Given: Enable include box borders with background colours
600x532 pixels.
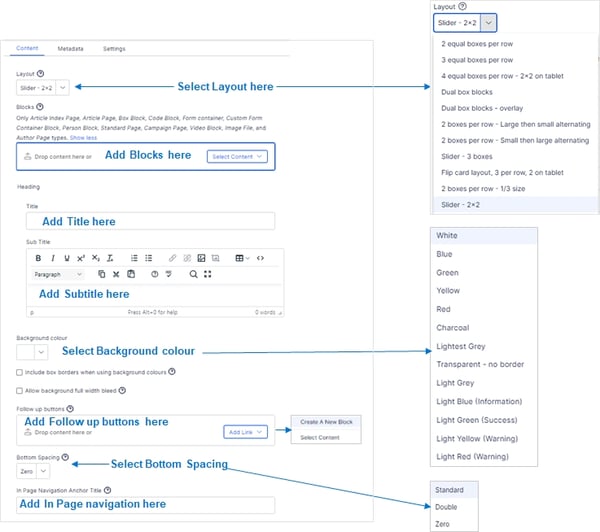Looking at the screenshot, I should point(21,373).
